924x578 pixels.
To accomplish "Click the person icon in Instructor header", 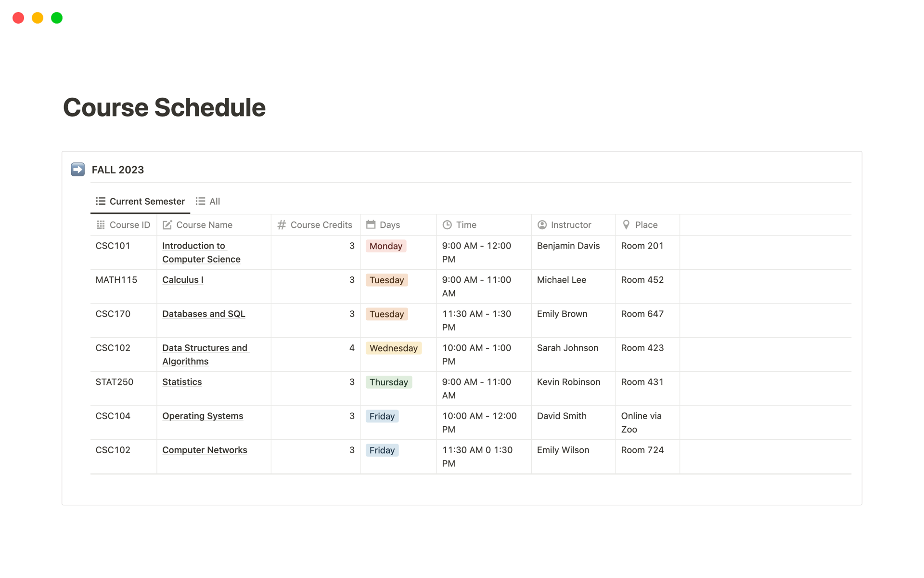I will (542, 225).
